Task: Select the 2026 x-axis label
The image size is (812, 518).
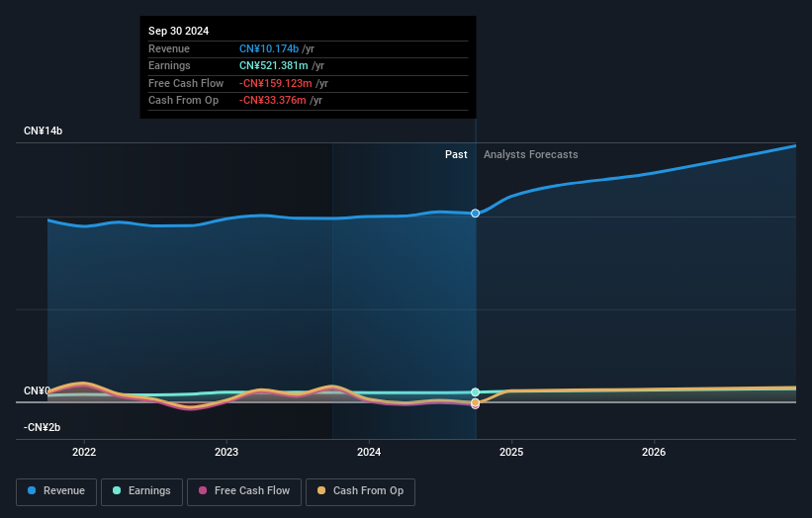Action: tap(654, 452)
